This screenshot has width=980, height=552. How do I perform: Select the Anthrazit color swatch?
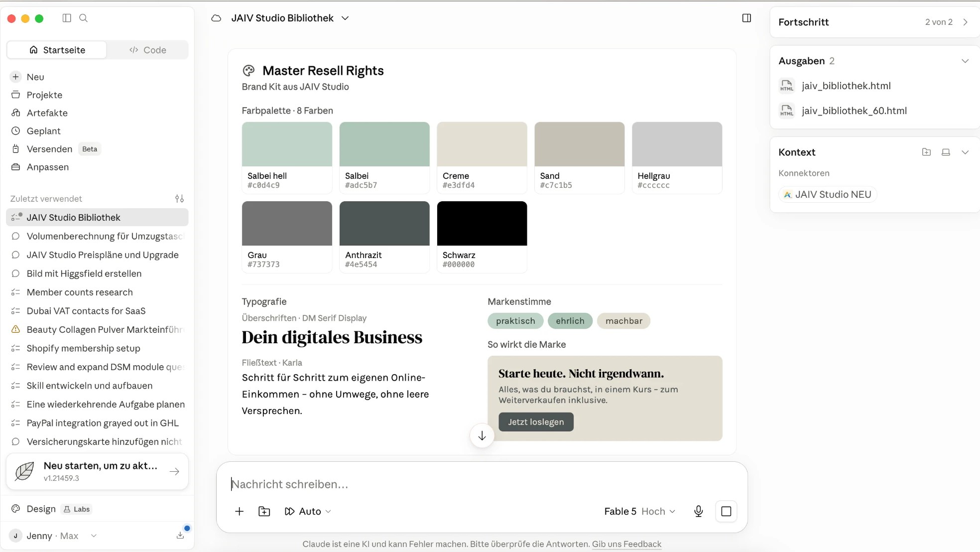[384, 237]
